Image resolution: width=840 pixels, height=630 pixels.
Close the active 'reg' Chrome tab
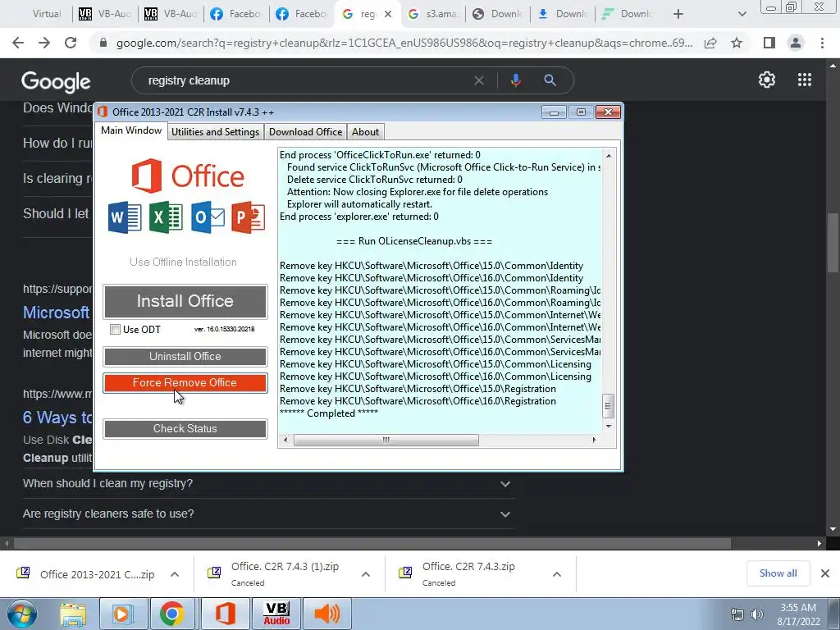pyautogui.click(x=388, y=14)
